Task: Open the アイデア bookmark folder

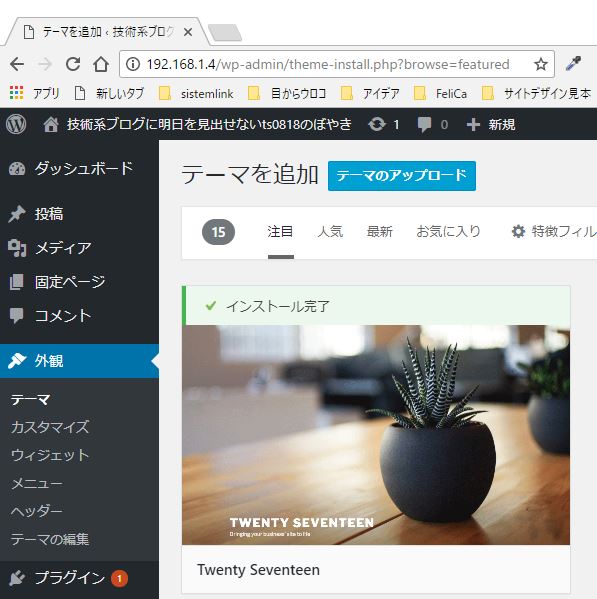Action: [x=370, y=93]
